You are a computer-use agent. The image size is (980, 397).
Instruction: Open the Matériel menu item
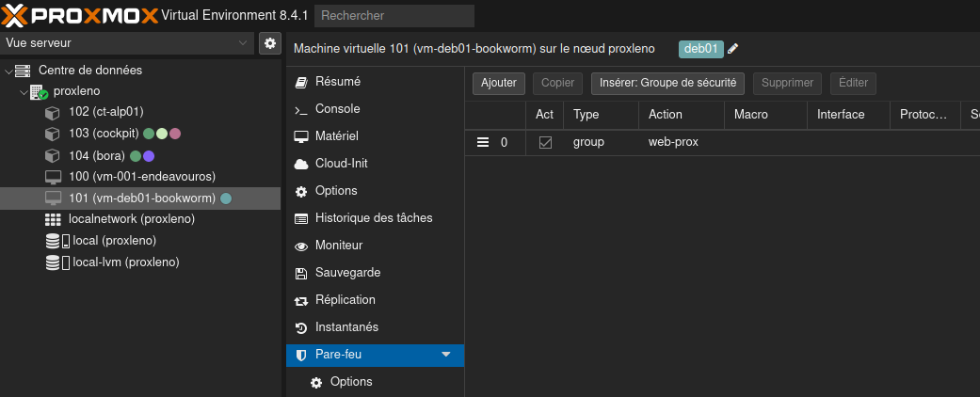click(x=336, y=136)
